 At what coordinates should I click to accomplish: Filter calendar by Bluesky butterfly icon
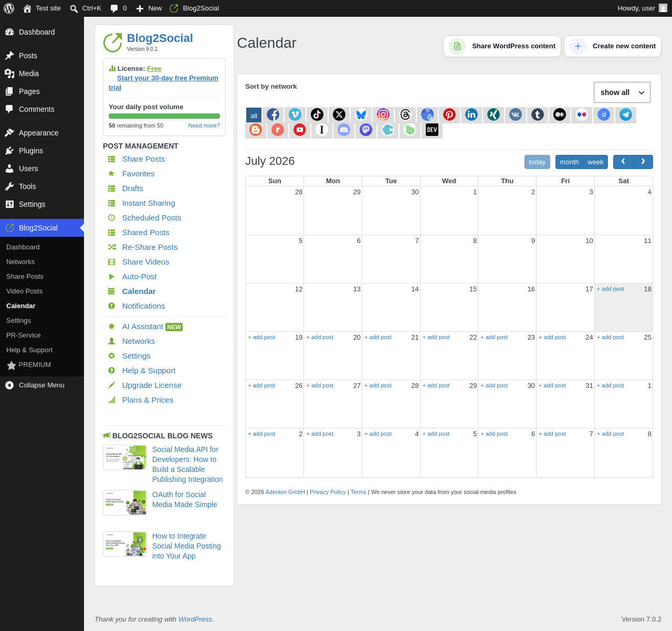361,115
